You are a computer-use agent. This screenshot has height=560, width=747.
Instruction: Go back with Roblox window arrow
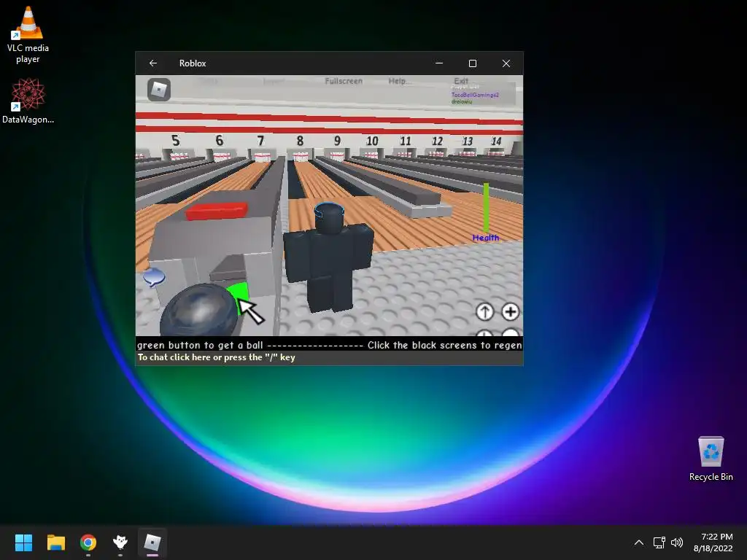point(153,63)
